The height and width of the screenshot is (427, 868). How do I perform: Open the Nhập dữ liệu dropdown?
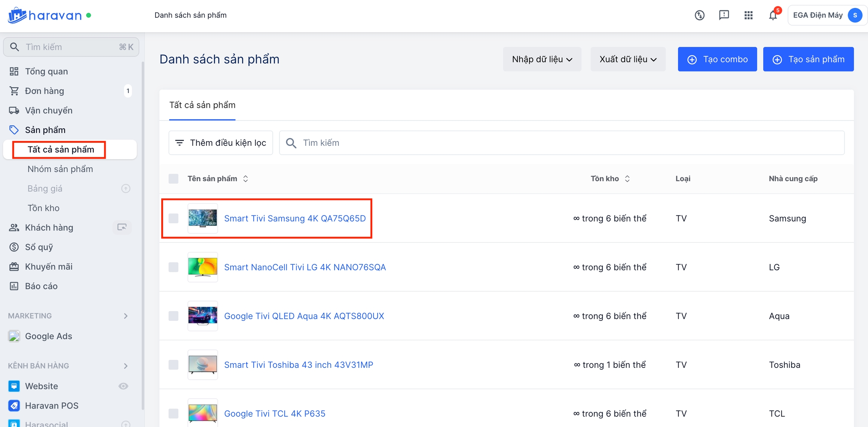pos(542,59)
